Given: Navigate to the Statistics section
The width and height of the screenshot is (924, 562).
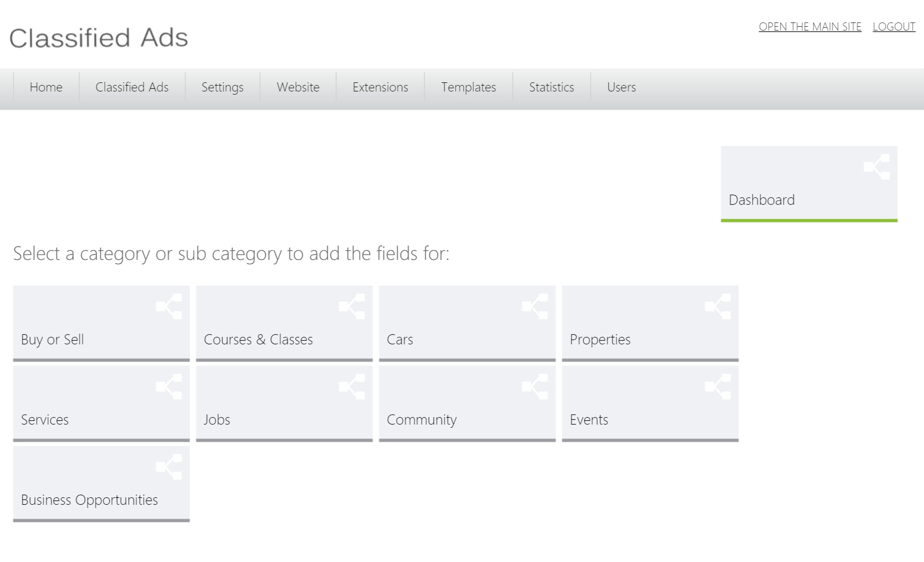Looking at the screenshot, I should click(552, 87).
